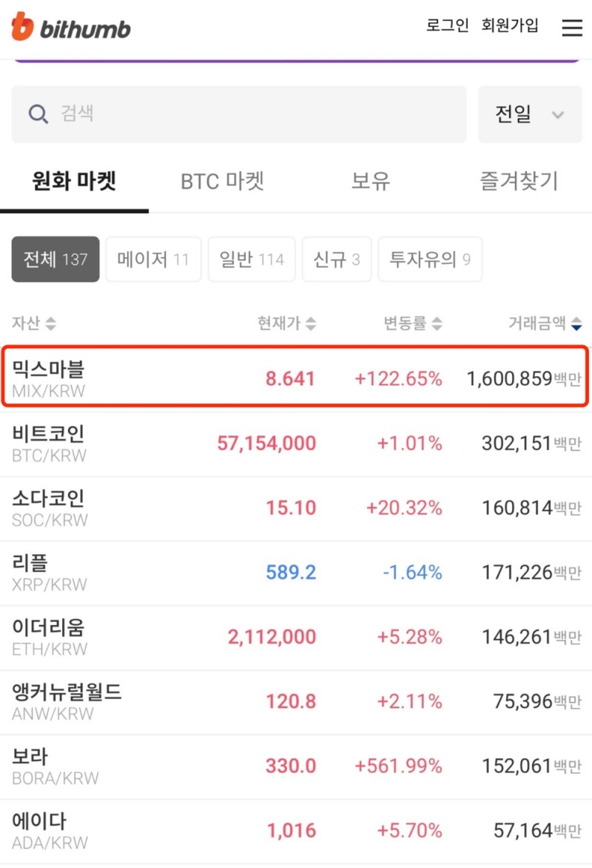Open the 믹스마블 MIX/KRW row
The image size is (592, 868).
point(296,378)
